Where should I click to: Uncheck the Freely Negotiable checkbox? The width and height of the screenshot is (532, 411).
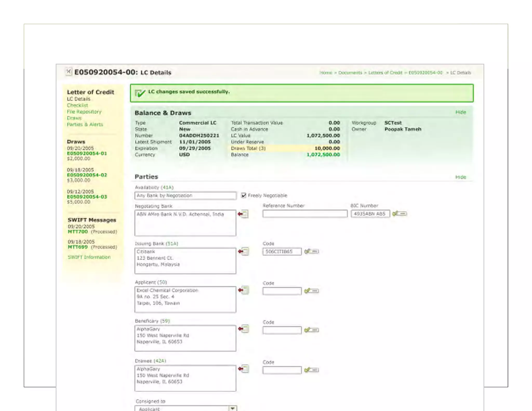pyautogui.click(x=244, y=195)
